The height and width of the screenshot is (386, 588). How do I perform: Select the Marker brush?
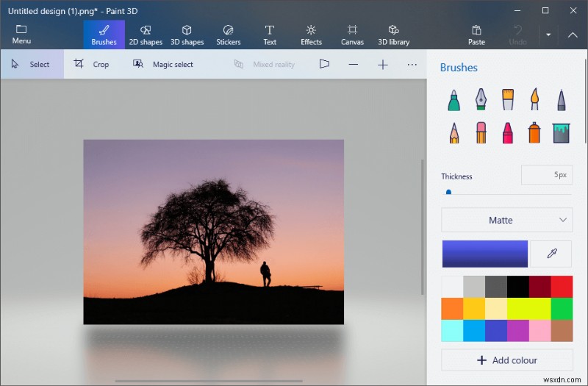[453, 100]
